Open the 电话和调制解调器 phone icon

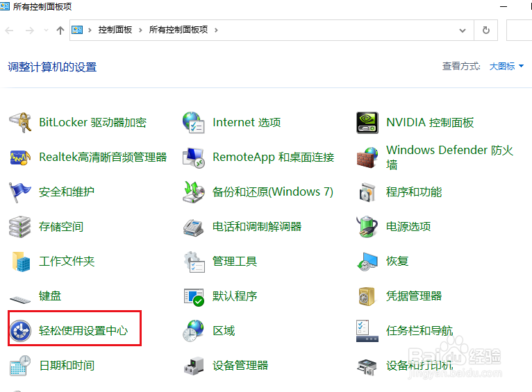[193, 228]
